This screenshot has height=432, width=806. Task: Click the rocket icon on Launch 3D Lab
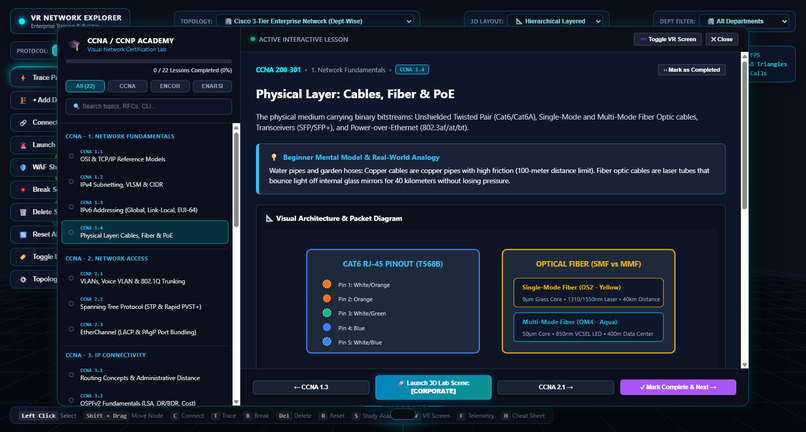coord(401,383)
